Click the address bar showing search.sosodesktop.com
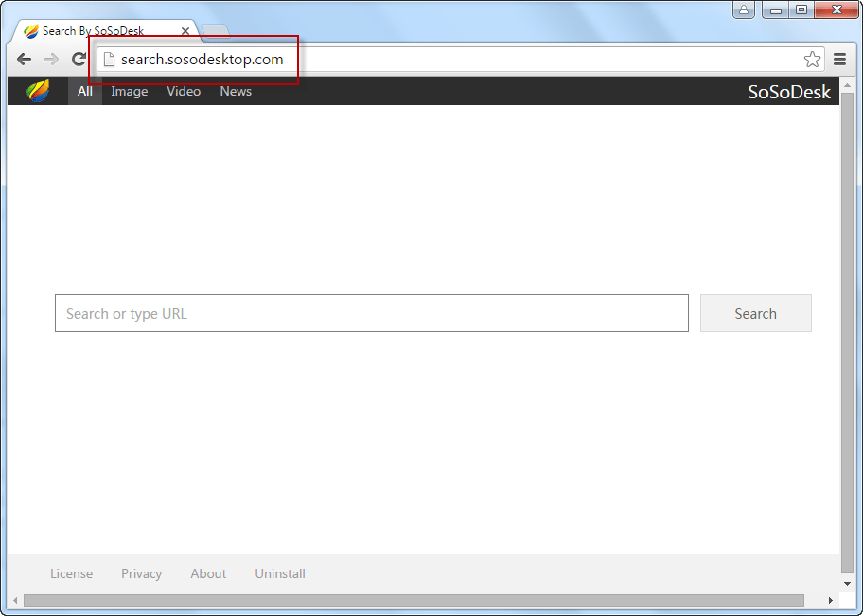Screen dimensions: 863x616 (x=461, y=59)
